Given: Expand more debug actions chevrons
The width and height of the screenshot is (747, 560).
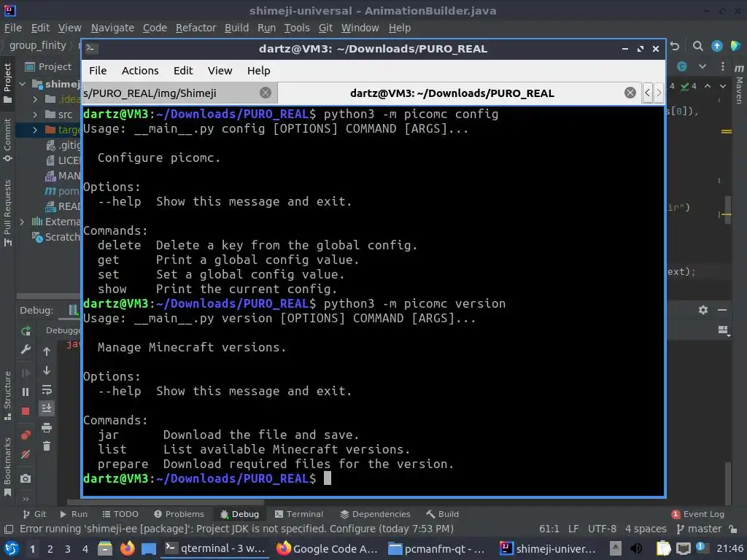Looking at the screenshot, I should click(26, 499).
